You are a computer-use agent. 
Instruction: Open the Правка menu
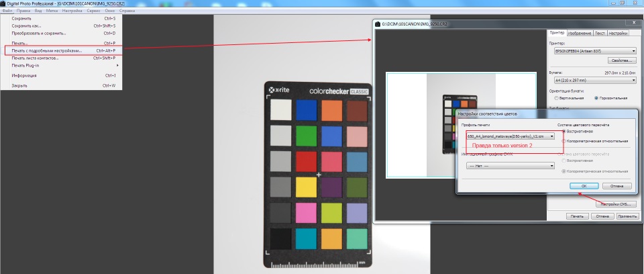pos(23,11)
